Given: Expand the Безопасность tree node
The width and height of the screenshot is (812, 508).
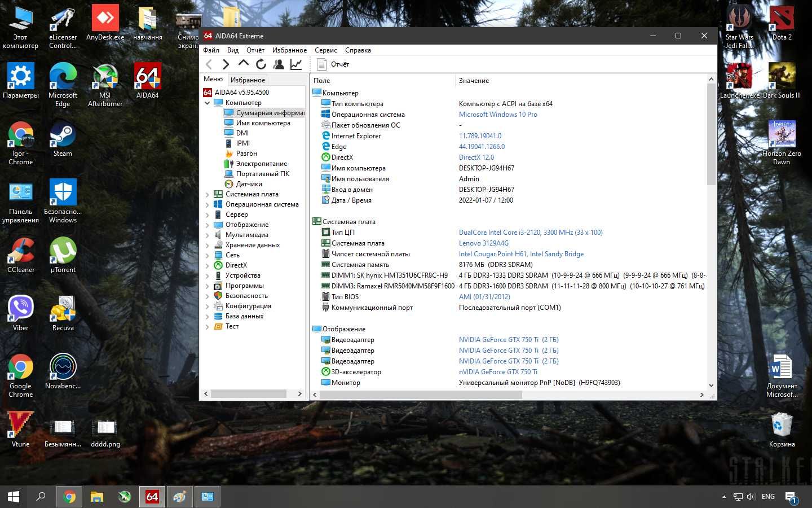Looking at the screenshot, I should [207, 296].
